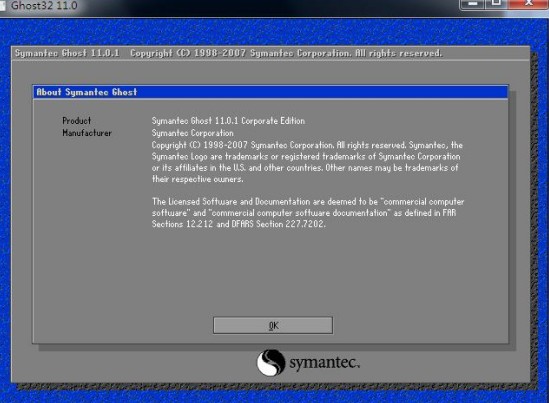Click the Symantec Corporation manufacturer value
549x403 pixels.
[x=193, y=133]
